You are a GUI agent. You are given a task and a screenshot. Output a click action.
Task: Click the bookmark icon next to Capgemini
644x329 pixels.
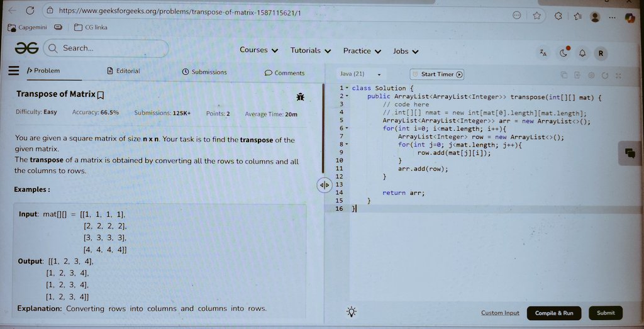[58, 28]
